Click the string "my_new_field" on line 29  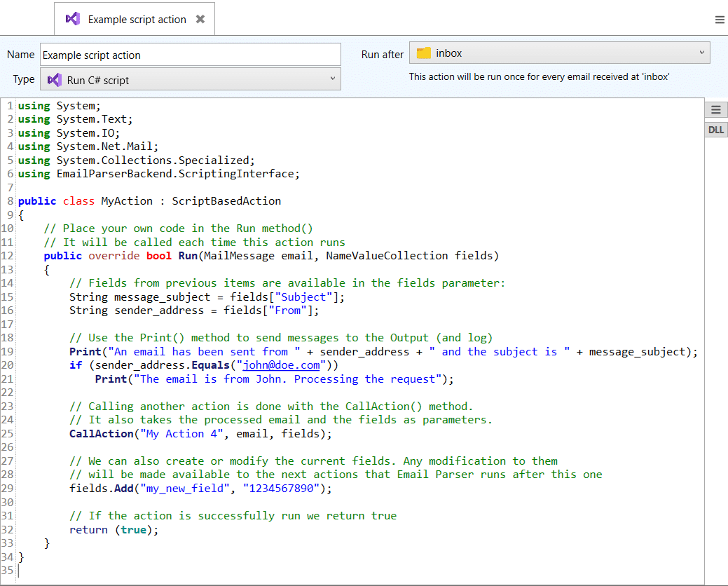point(185,489)
